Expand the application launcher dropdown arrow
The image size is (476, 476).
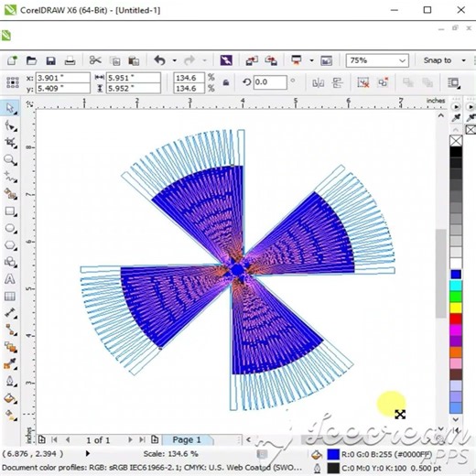[x=311, y=60]
